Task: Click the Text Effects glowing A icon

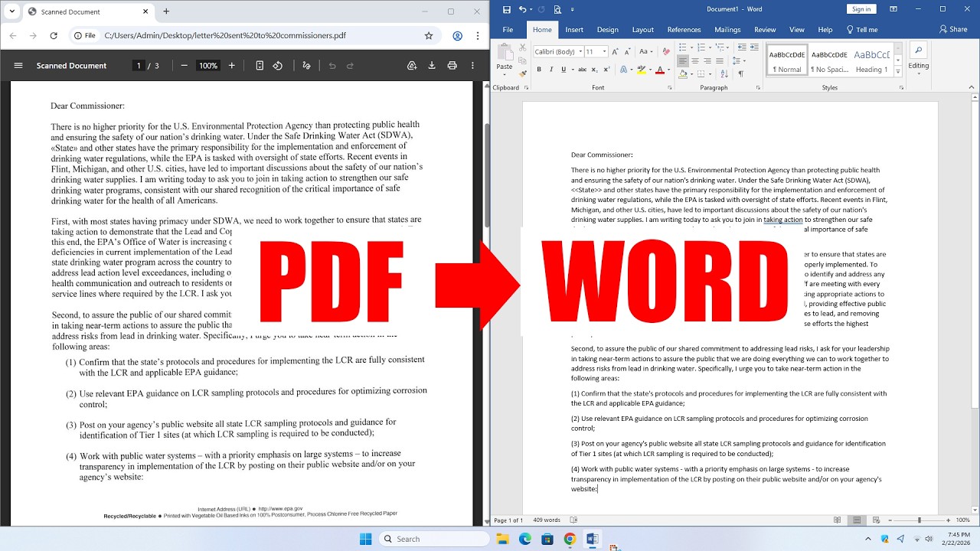Action: point(625,70)
